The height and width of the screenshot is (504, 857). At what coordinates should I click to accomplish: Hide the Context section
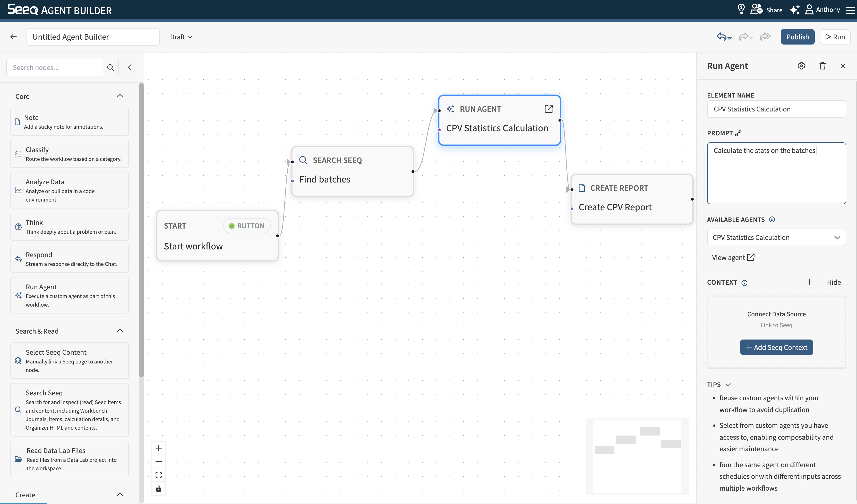point(834,282)
